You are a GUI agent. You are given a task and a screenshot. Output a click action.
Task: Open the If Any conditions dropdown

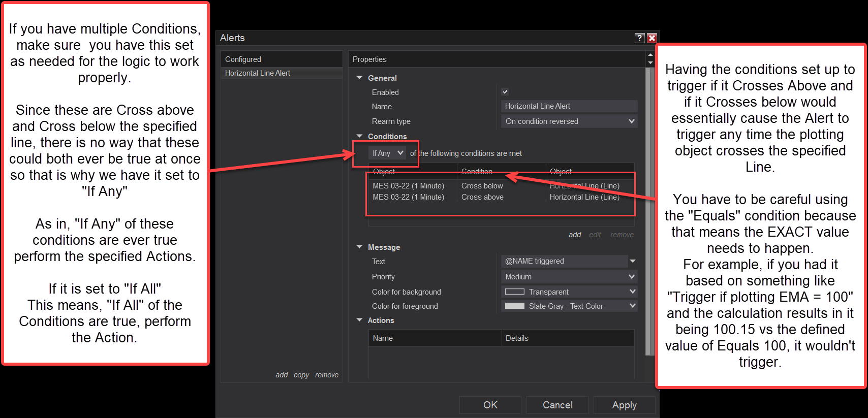[x=387, y=153]
